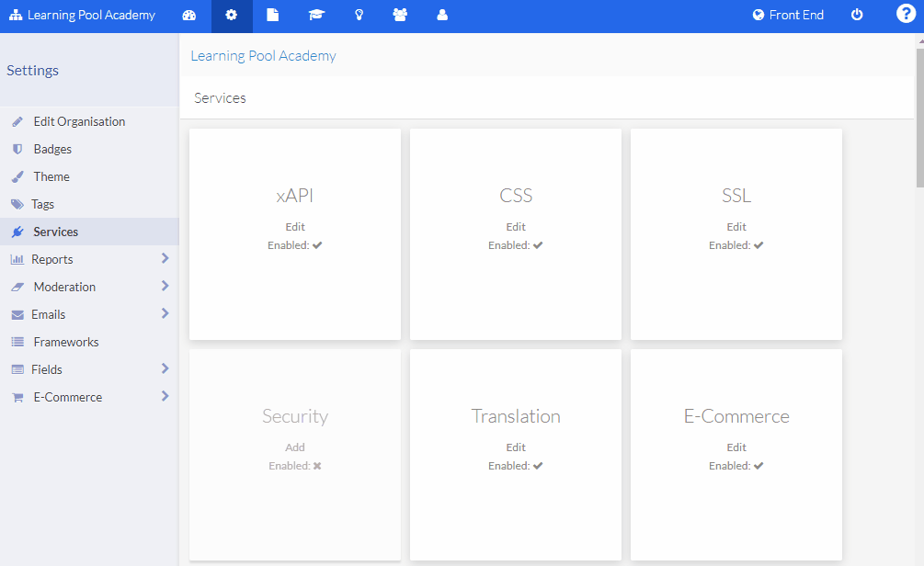Open the dashboard speedometer icon
Viewport: 924px width, 566px height.
point(189,16)
